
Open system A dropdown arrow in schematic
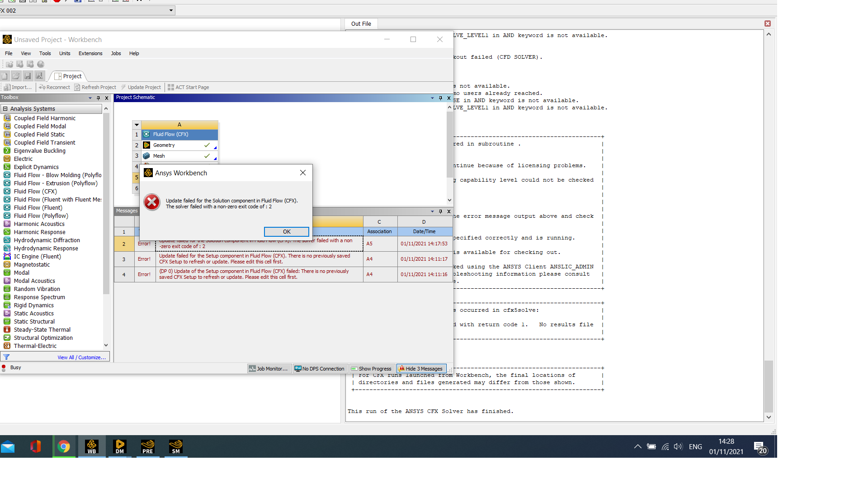pos(137,125)
